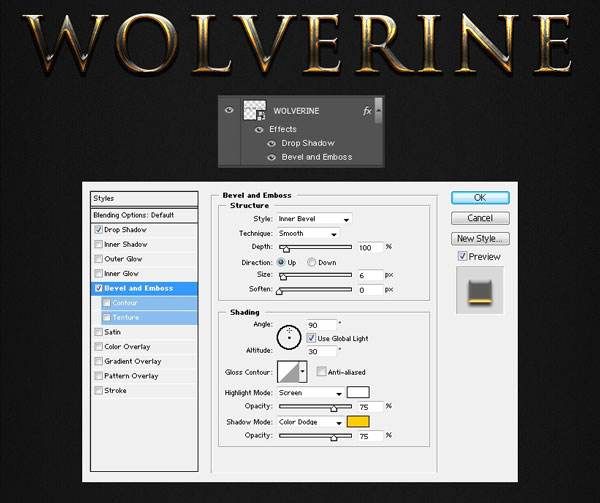Viewport: 600px width, 503px height.
Task: Click the Highlight Opacity field showing 75
Action: [x=370, y=407]
